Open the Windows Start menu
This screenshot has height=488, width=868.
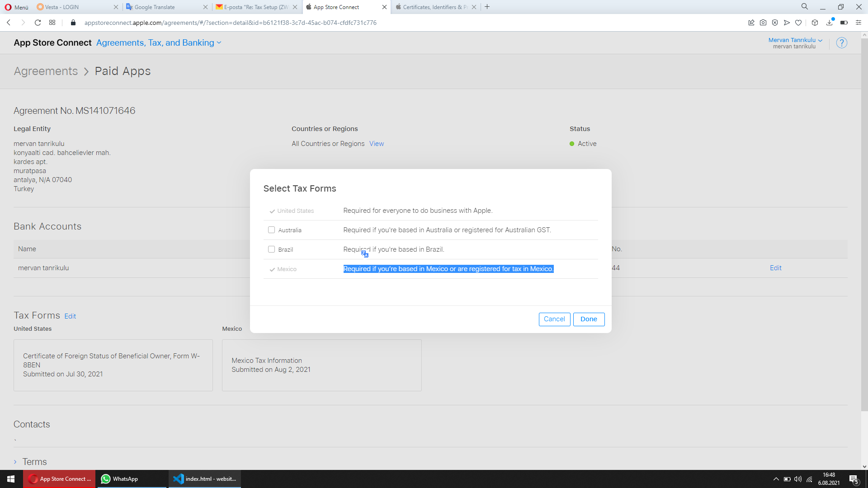11,479
